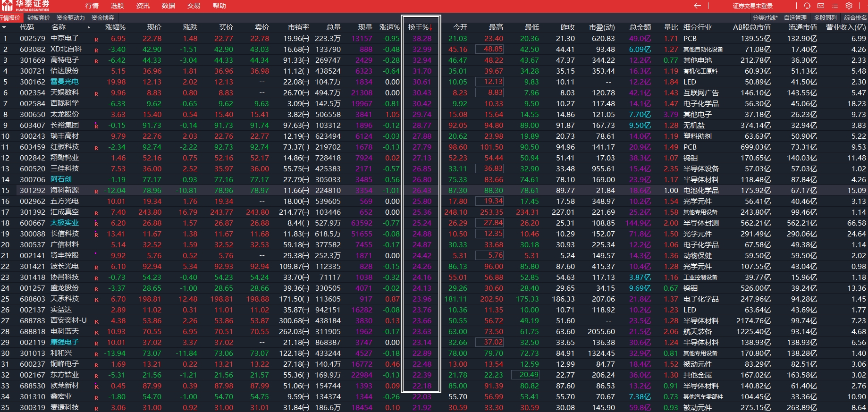Sort by the 代码 column header
Image resolution: width=868 pixels, height=412 pixels.
(27, 27)
